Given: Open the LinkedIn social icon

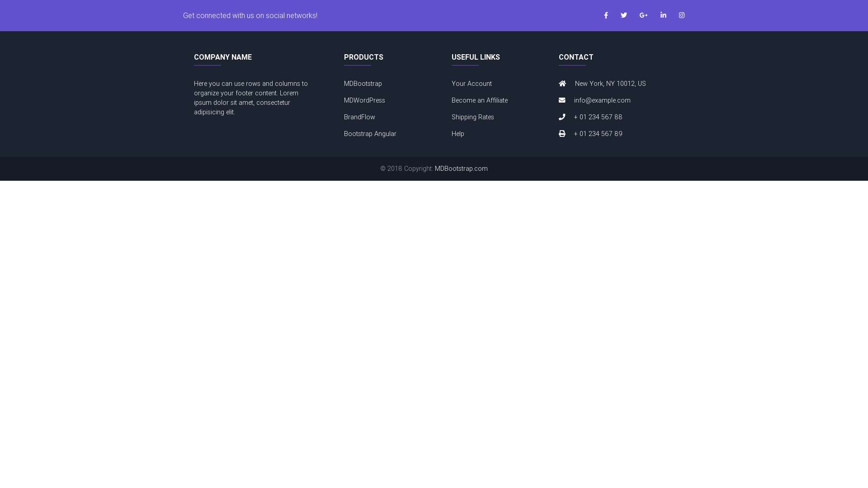Looking at the screenshot, I should pos(663,15).
